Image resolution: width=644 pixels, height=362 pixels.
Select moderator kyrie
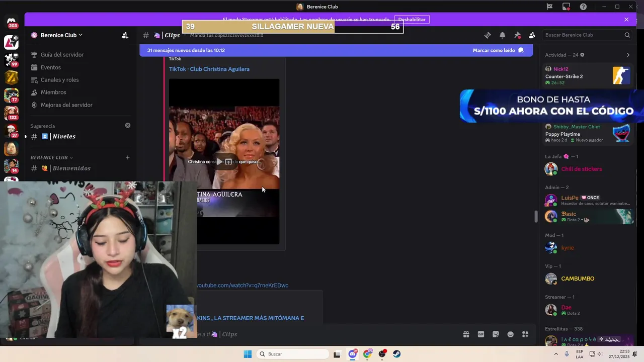tap(587, 248)
